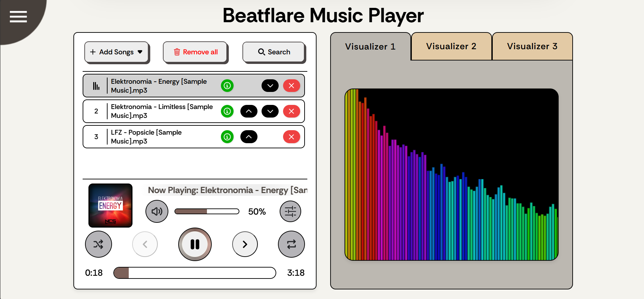Pause the current song
Viewport: 644px width, 299px height.
tap(195, 244)
